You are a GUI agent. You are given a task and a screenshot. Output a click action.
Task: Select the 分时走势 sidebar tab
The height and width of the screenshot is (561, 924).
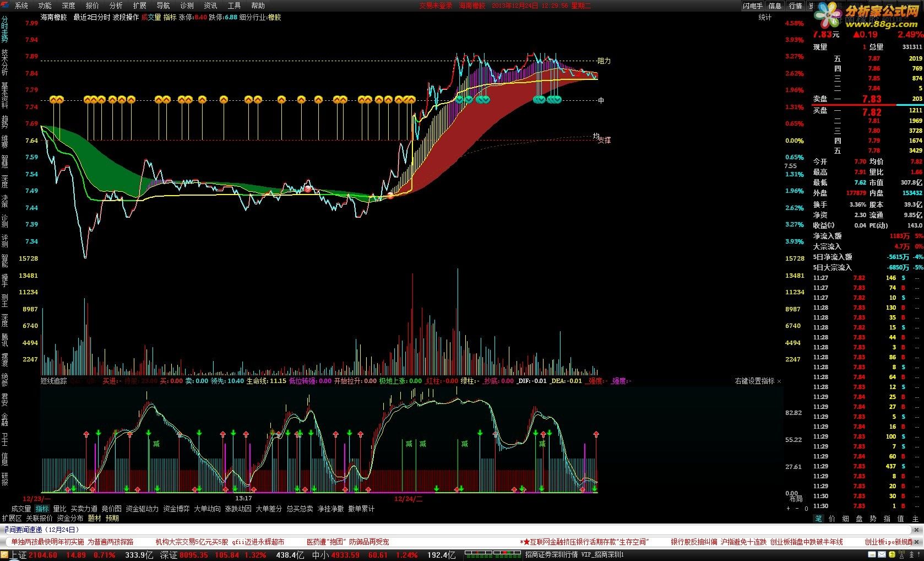(x=4, y=29)
